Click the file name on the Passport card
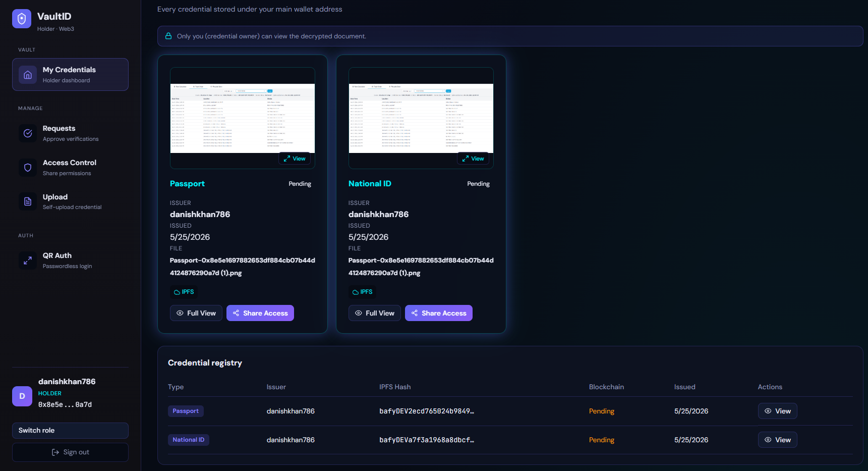 pos(243,267)
